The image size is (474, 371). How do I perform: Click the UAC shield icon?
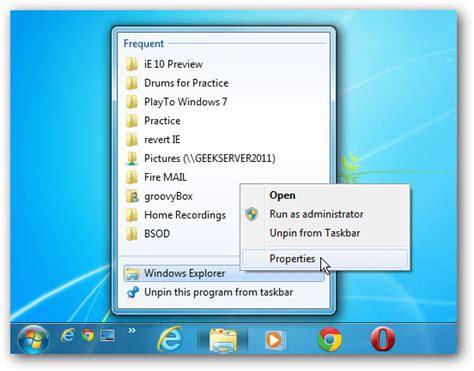[252, 214]
